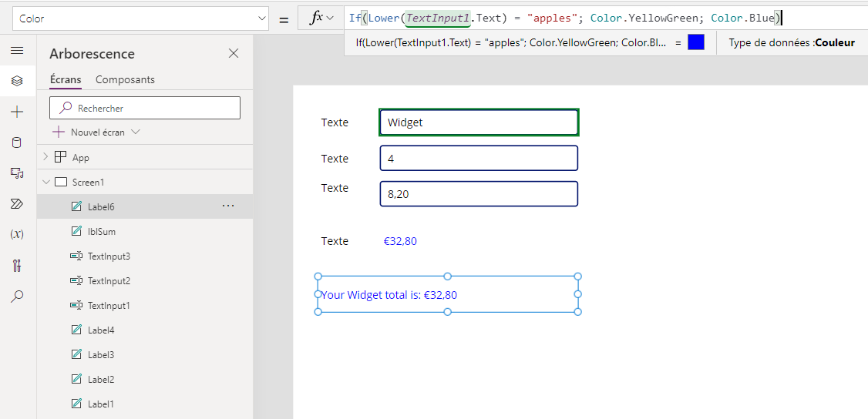Click the Screen1 screen icon
Screen dimensions: 868x419
click(61, 182)
